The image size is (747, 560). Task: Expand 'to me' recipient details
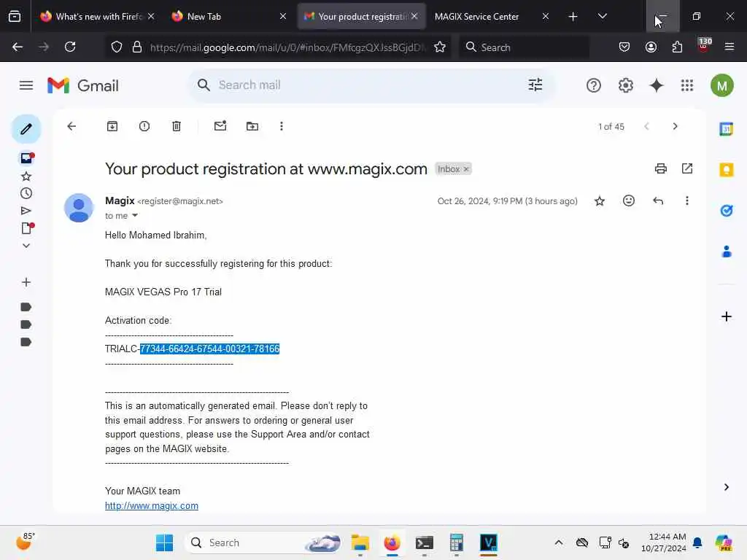[x=135, y=216]
